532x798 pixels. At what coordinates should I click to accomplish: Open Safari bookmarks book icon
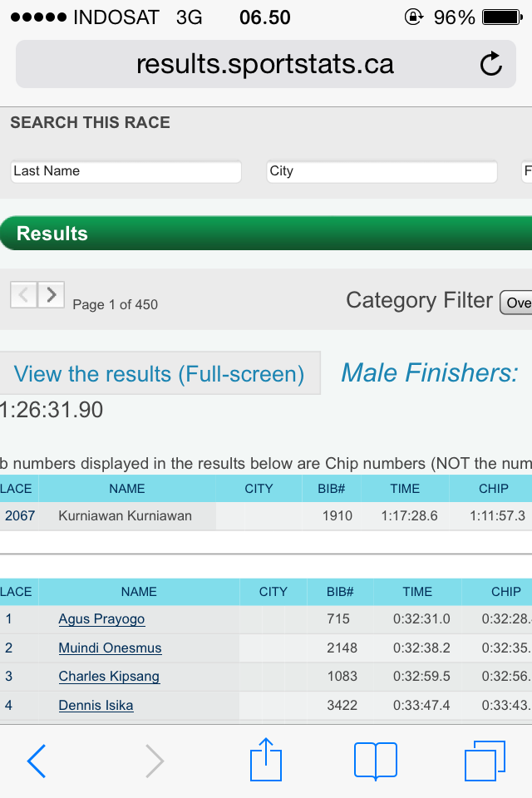click(376, 761)
